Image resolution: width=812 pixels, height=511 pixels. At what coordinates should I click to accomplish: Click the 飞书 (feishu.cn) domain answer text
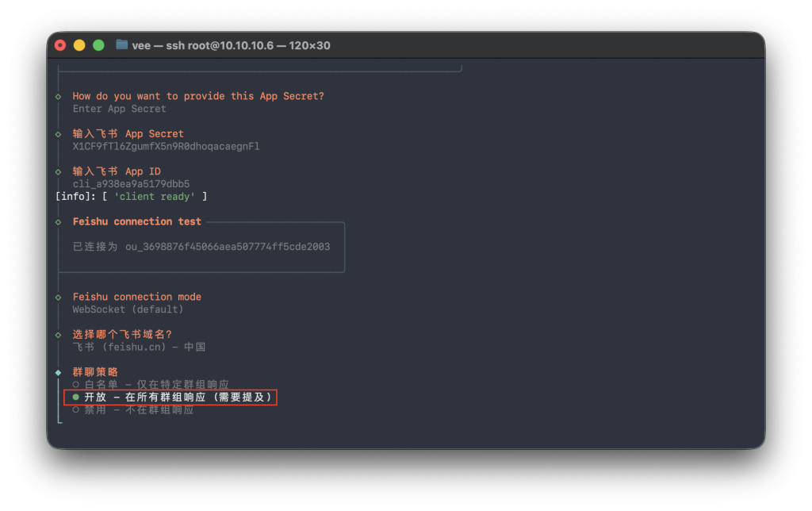point(139,347)
